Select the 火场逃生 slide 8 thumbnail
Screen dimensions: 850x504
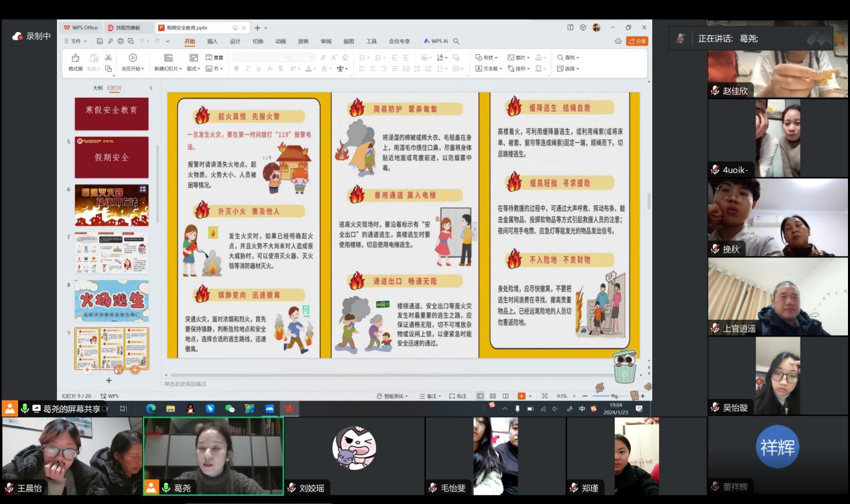pos(111,301)
